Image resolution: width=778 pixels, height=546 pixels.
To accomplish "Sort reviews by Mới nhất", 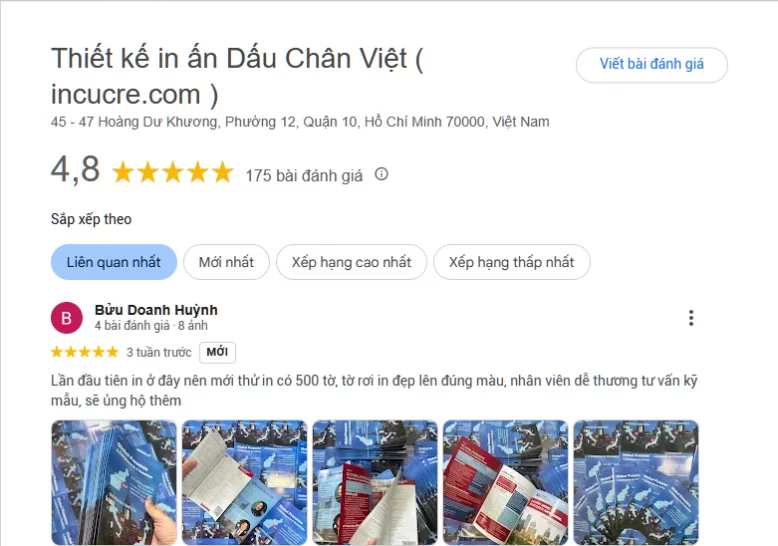I will 226,262.
